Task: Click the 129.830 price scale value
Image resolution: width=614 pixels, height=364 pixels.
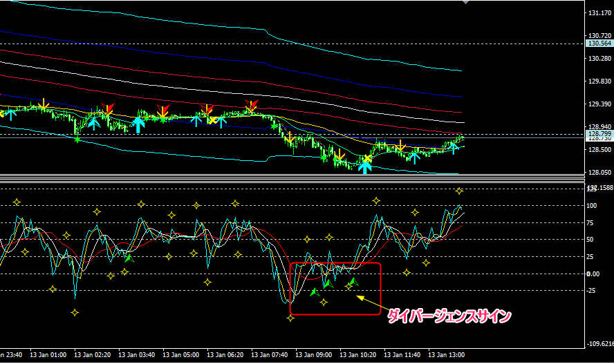Action: [x=600, y=81]
